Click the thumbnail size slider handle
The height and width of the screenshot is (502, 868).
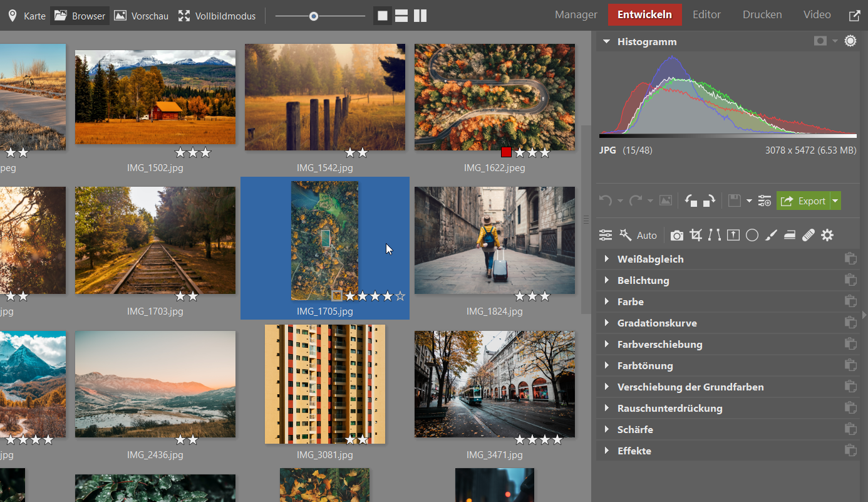coord(314,16)
